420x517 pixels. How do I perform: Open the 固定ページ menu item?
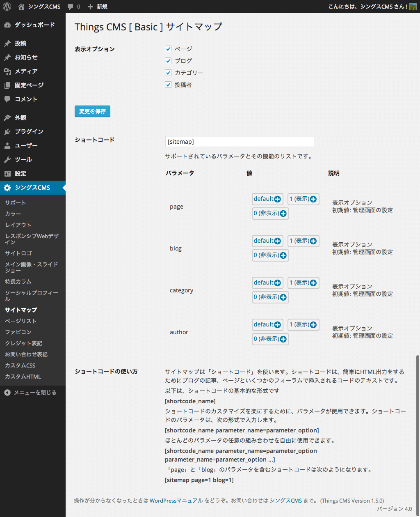coord(33,85)
